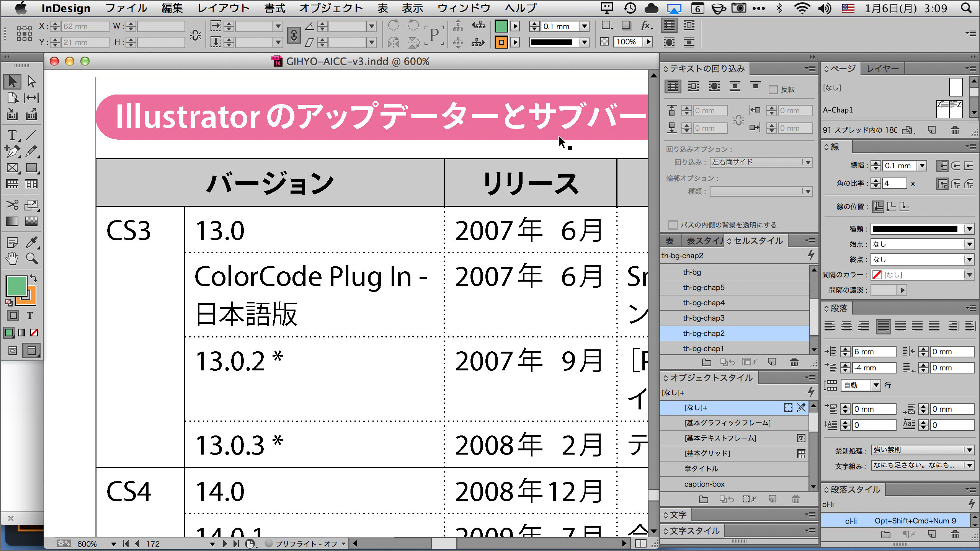Screen dimensions: 980x551
Task: Select th-bg-chap3 cell style
Action: click(734, 318)
